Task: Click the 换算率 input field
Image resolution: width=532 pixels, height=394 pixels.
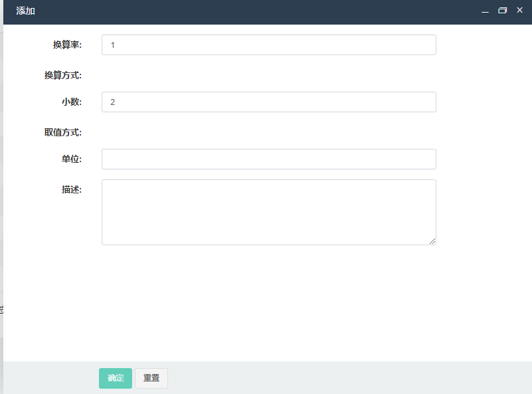Action: [x=269, y=45]
